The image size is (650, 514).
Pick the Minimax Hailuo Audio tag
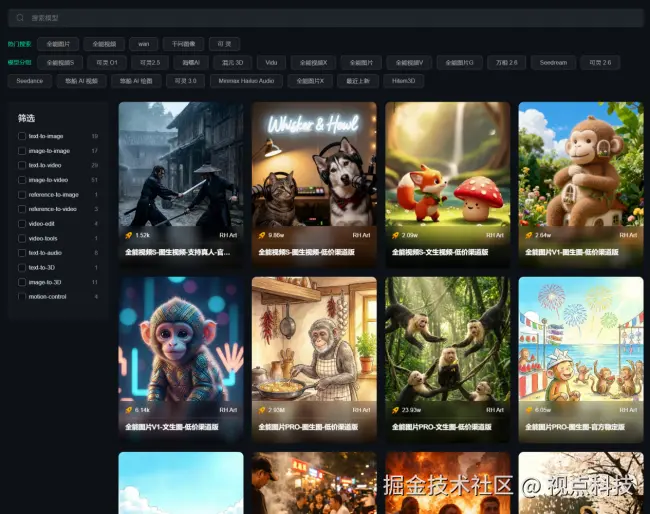(x=244, y=81)
